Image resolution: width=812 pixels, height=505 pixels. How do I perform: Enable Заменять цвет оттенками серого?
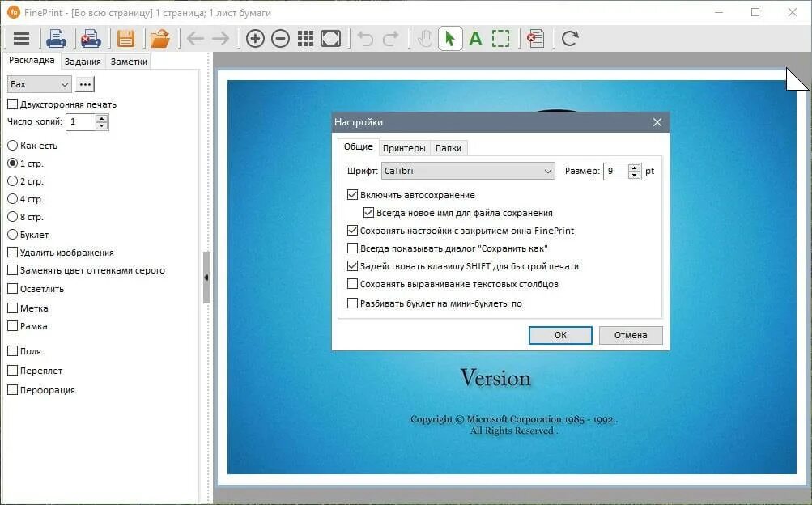click(x=13, y=270)
